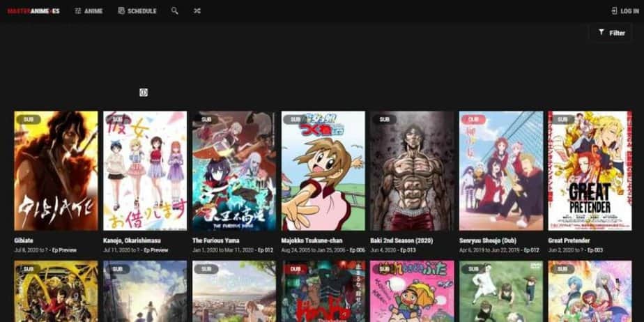Click the SUB badge on Baki poster
This screenshot has width=644, height=322.
385,119
